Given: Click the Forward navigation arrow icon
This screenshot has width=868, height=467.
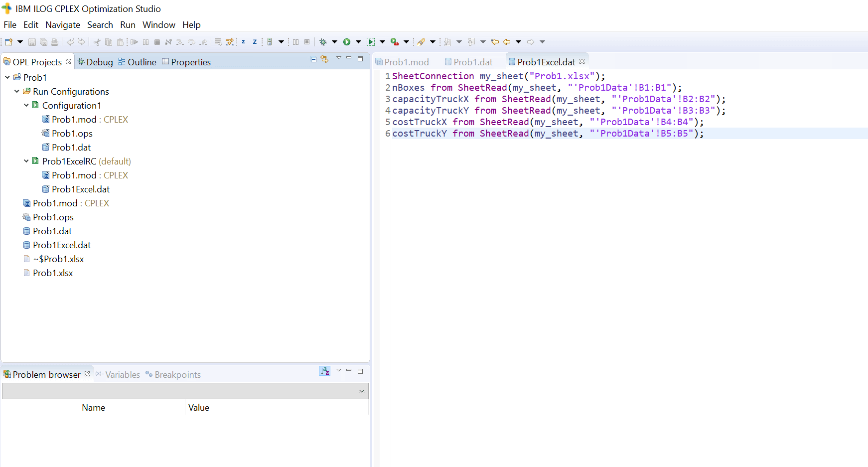Looking at the screenshot, I should pos(531,42).
